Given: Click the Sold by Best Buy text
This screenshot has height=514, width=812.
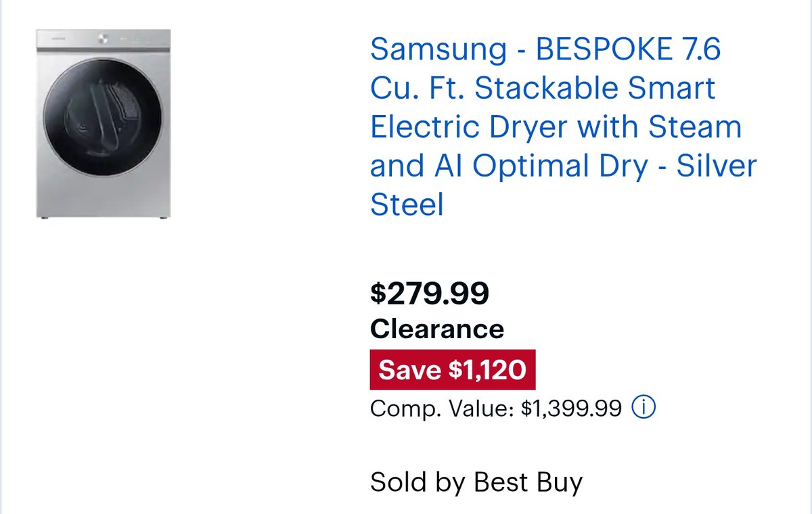Looking at the screenshot, I should point(476,482).
